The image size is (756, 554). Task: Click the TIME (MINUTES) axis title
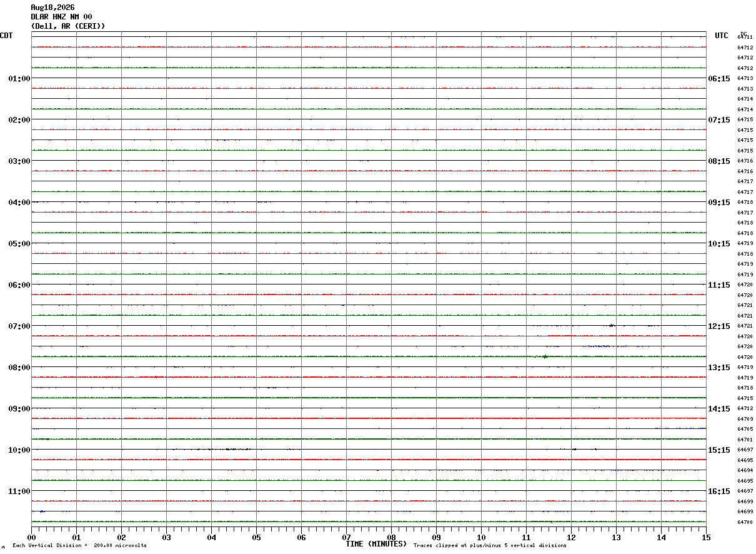[376, 544]
